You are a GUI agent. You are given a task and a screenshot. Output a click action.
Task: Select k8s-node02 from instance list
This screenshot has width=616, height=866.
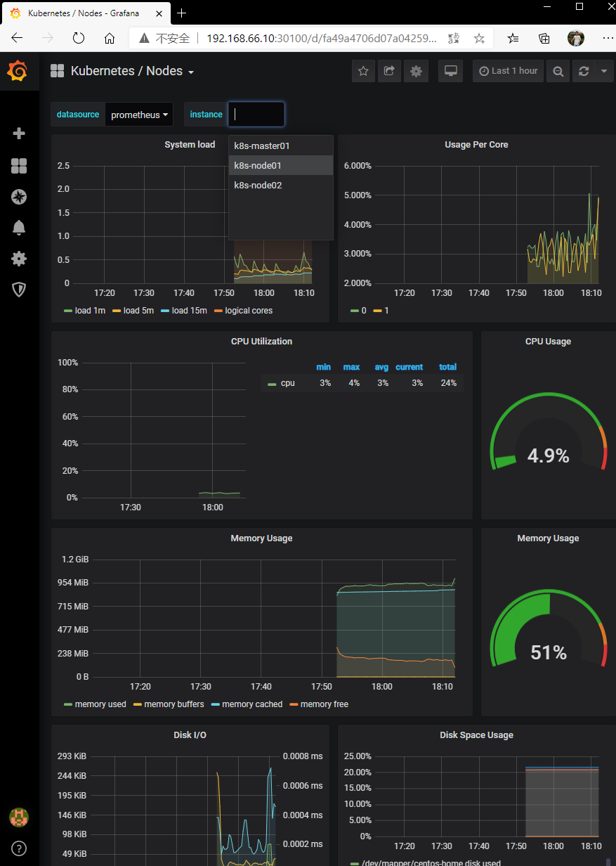[280, 185]
